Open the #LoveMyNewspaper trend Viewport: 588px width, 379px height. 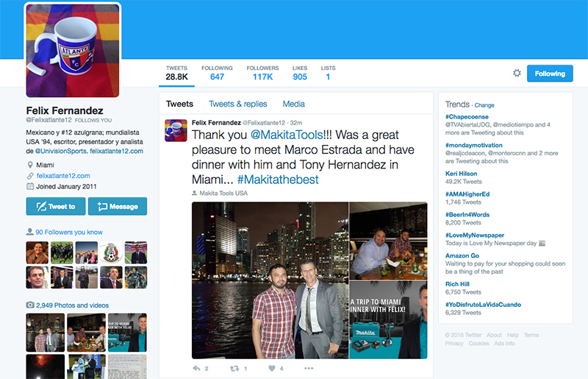pos(475,235)
